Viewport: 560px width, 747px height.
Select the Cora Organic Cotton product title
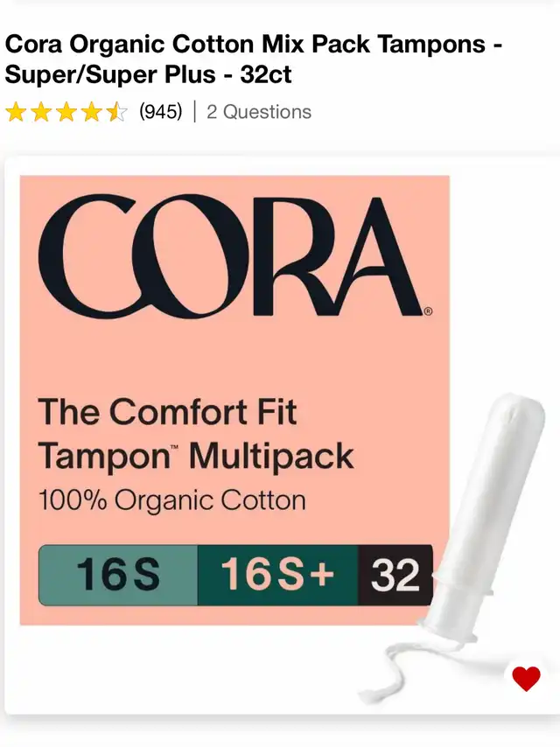click(x=254, y=59)
